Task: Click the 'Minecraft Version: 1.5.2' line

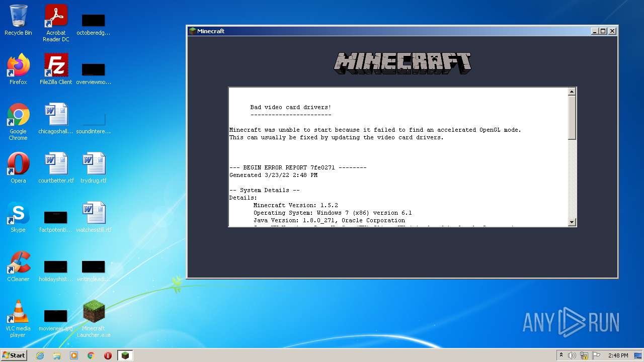Action: [x=296, y=205]
